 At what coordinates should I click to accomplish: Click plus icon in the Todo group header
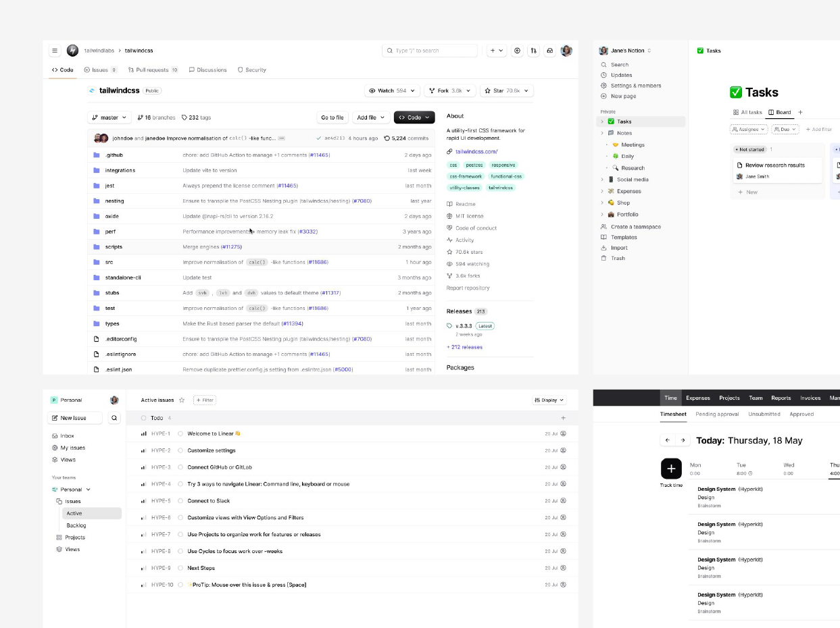(563, 418)
